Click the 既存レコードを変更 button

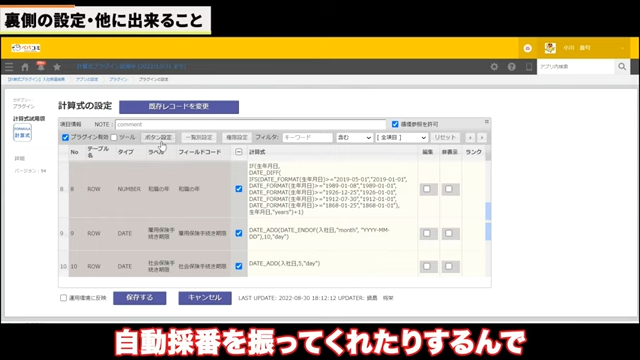pos(179,107)
